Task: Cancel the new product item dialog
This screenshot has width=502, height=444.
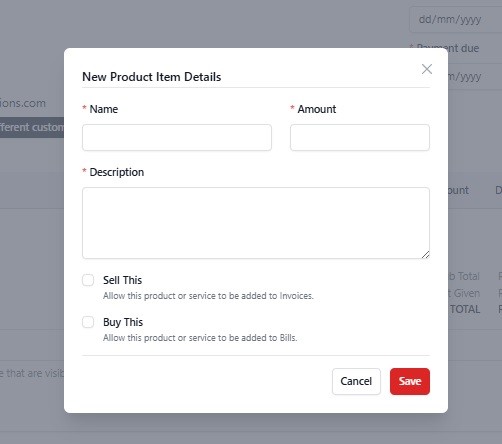Action: (356, 381)
